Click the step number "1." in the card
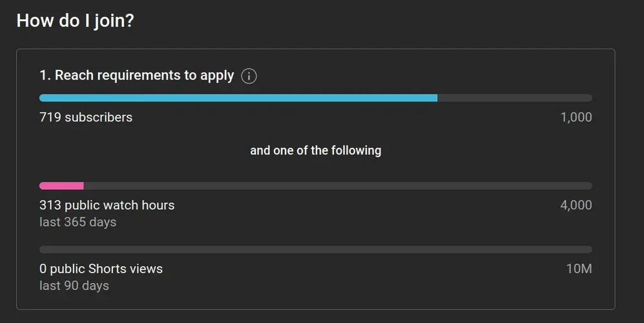 tap(45, 76)
